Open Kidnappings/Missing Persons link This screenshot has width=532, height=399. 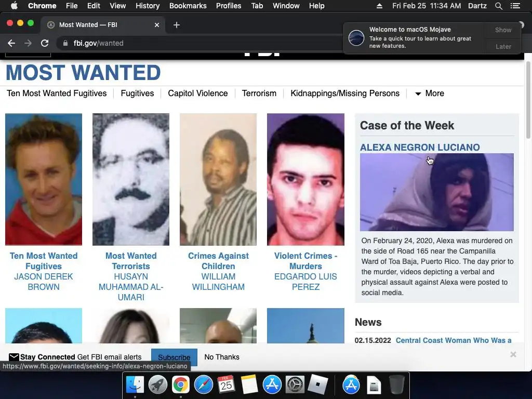(x=345, y=94)
